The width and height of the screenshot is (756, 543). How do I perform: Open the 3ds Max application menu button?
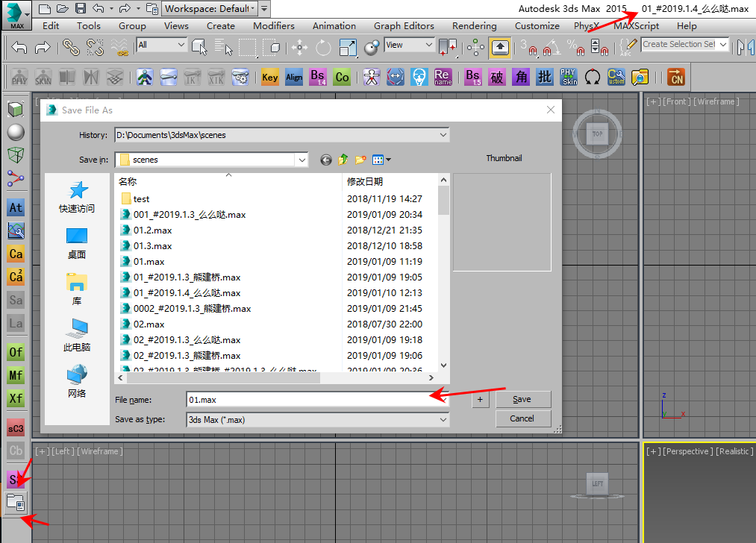[16, 15]
